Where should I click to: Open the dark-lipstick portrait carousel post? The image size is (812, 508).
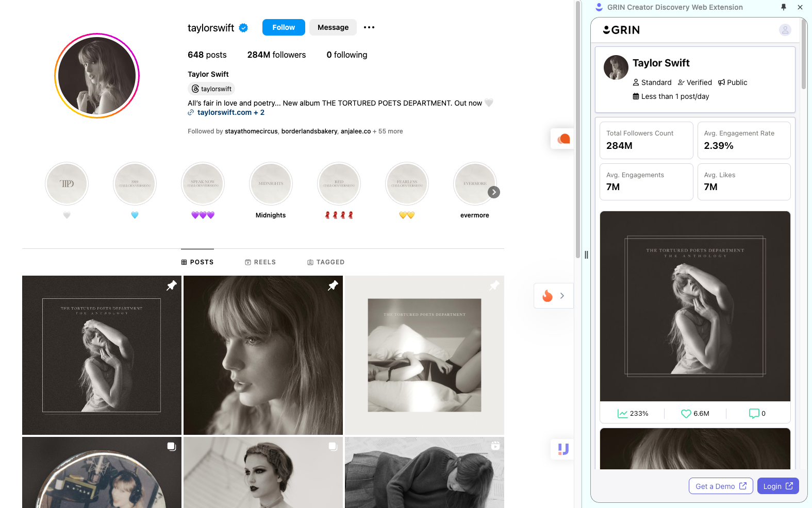[263, 472]
